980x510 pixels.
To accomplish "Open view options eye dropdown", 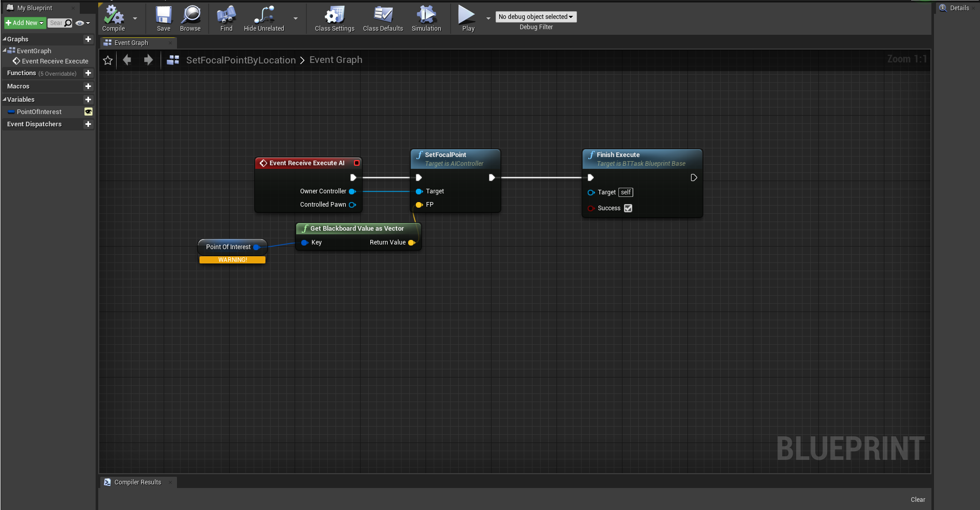I will (x=82, y=23).
